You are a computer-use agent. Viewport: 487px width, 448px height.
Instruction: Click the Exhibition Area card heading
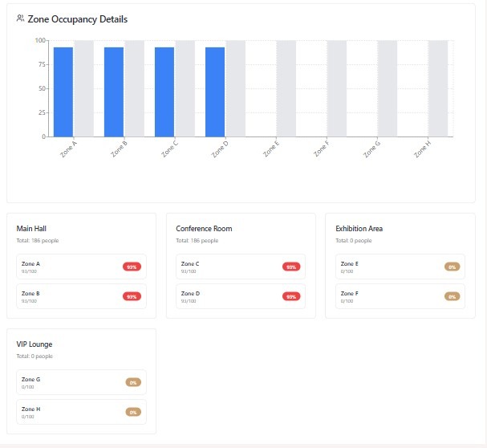click(x=359, y=229)
